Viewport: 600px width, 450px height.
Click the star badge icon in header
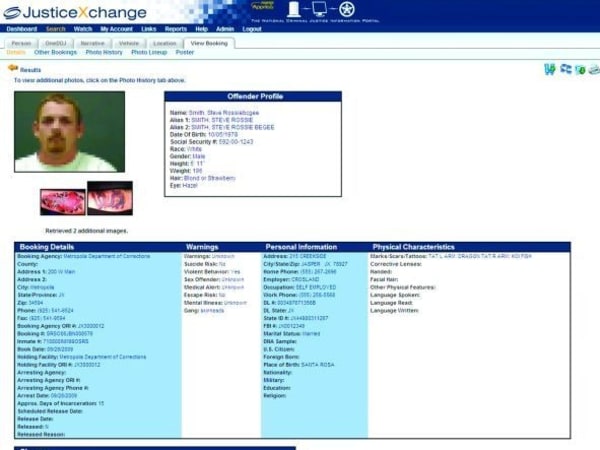point(346,10)
